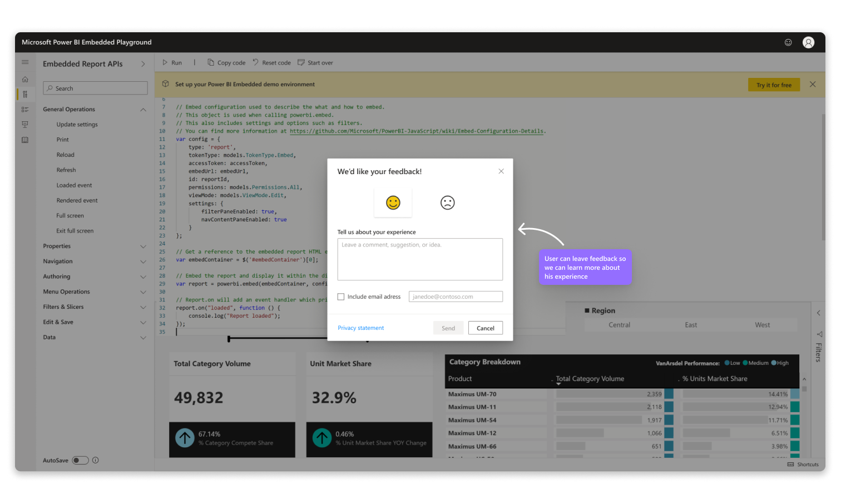Click the Shortcuts keyboard icon
841x504 pixels.
[x=791, y=465]
